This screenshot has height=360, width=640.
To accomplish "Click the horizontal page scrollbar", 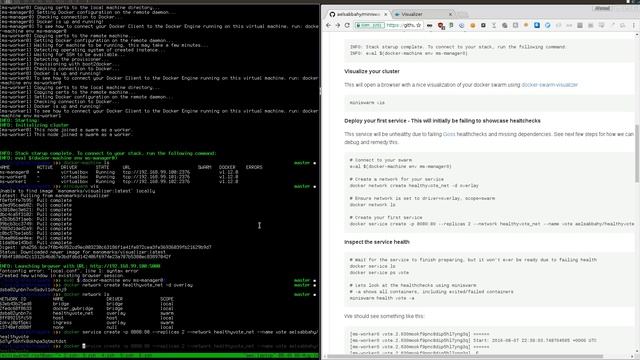I will 465,356.
